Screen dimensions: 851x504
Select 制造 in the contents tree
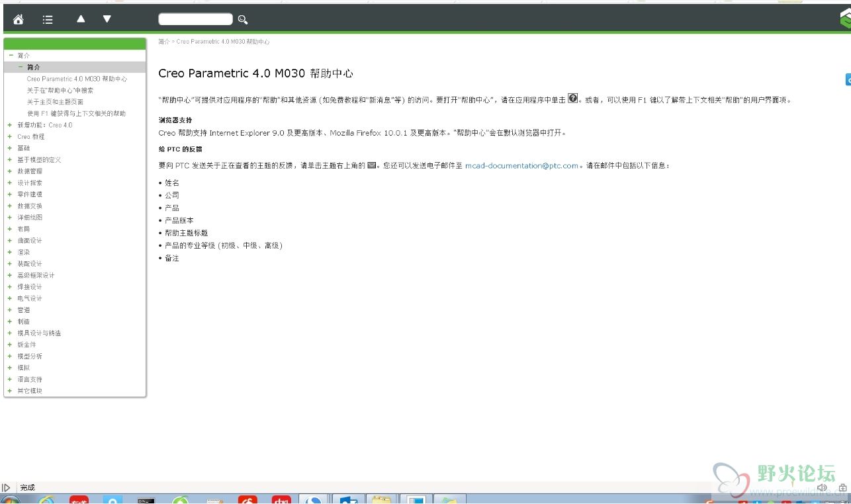coord(23,321)
